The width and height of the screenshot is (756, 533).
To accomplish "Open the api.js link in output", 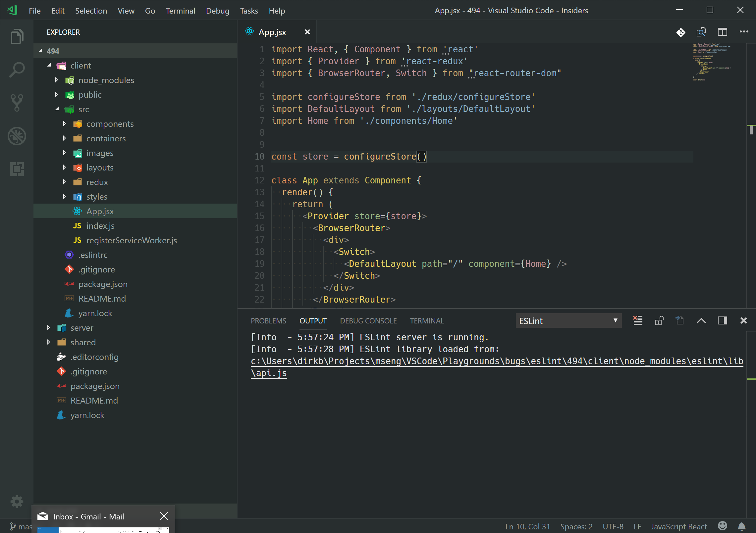I will [269, 373].
